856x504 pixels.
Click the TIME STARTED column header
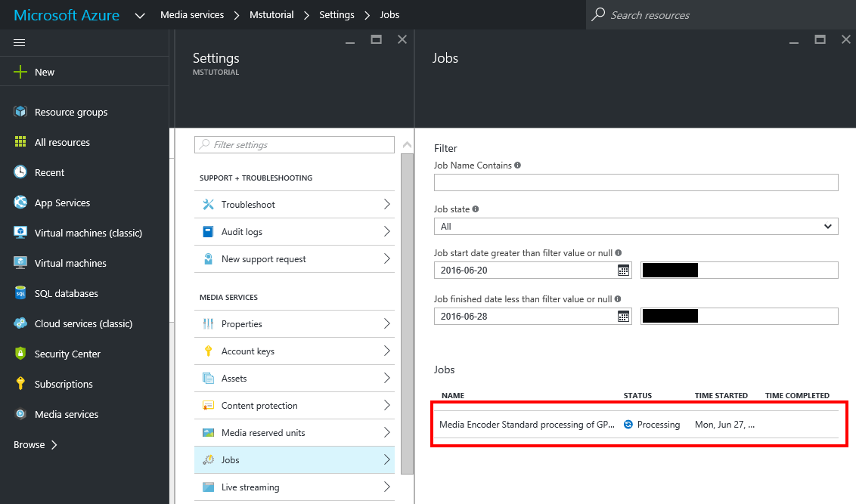click(x=721, y=395)
